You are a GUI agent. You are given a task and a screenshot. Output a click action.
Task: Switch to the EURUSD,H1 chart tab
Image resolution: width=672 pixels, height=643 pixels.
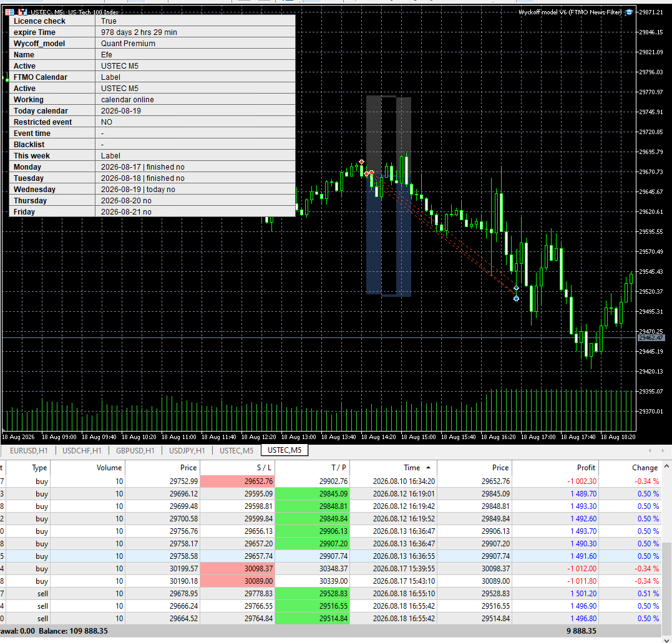coord(29,451)
